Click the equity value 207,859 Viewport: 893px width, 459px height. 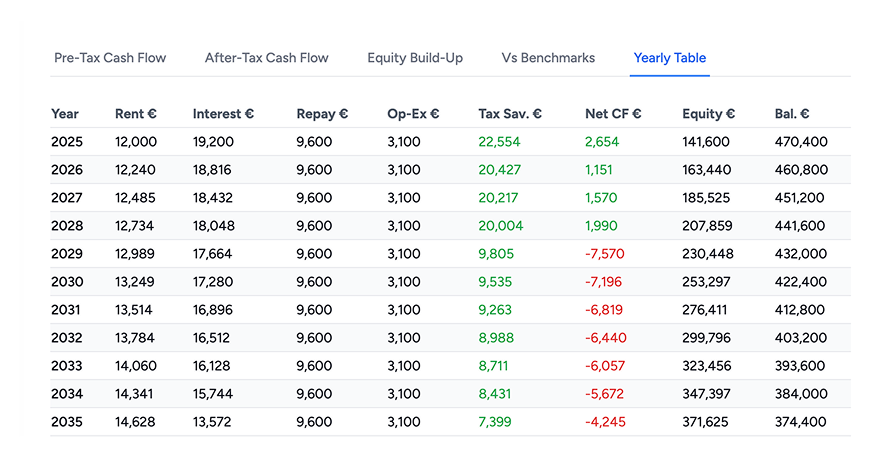[x=707, y=226]
